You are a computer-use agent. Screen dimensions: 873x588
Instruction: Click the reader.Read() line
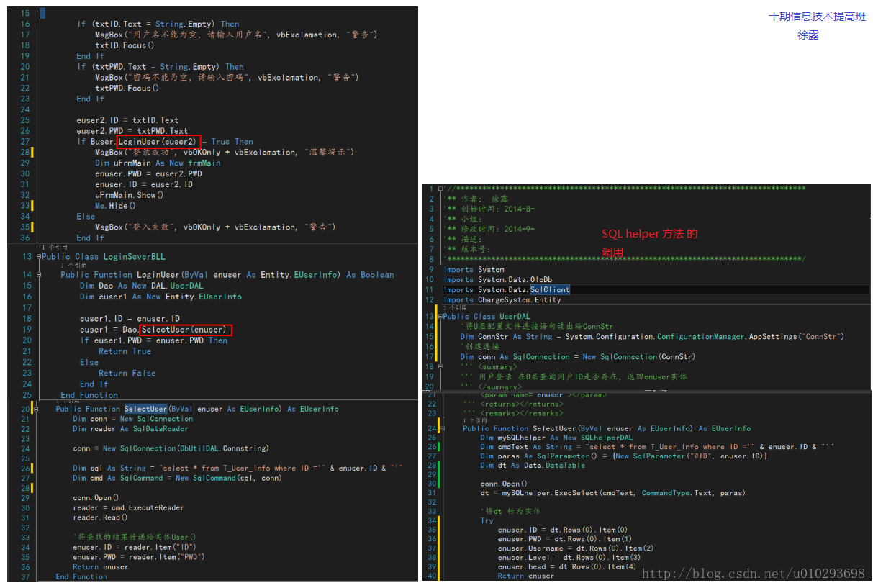[100, 517]
